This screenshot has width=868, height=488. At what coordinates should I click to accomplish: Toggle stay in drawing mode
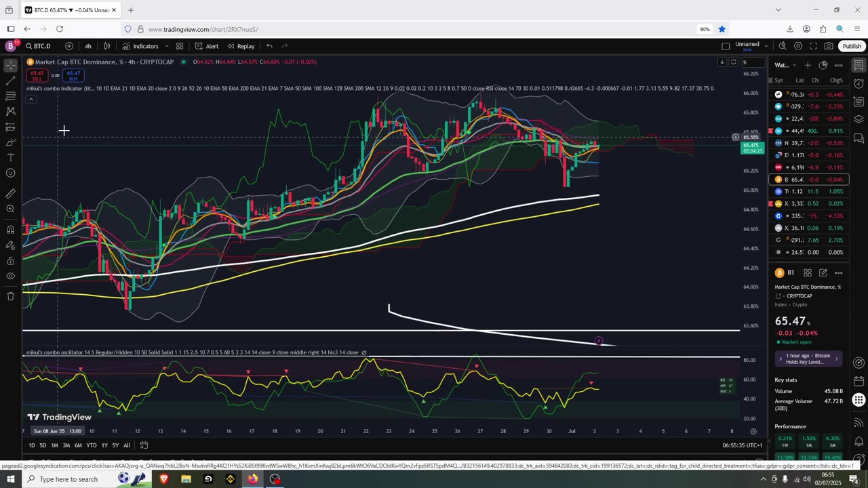point(11,245)
